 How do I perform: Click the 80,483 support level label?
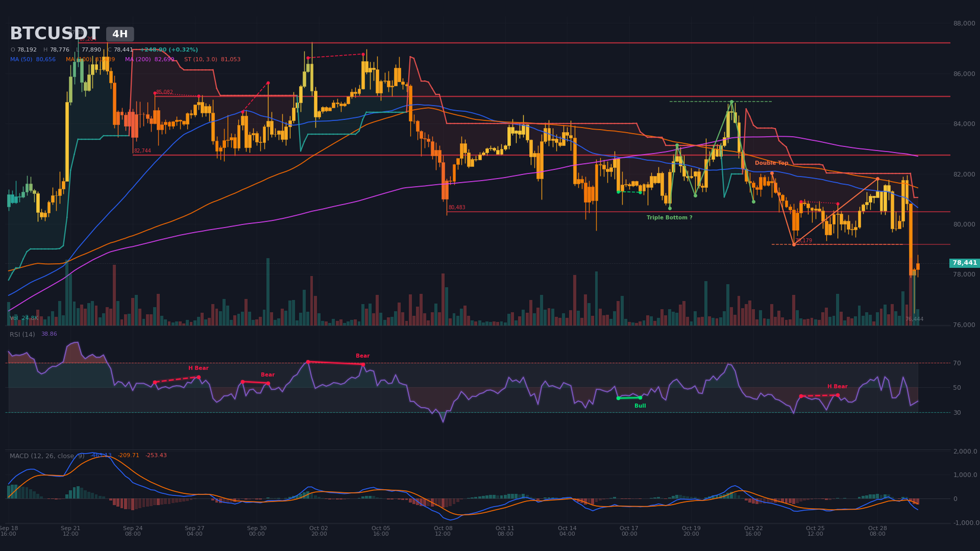(x=457, y=208)
